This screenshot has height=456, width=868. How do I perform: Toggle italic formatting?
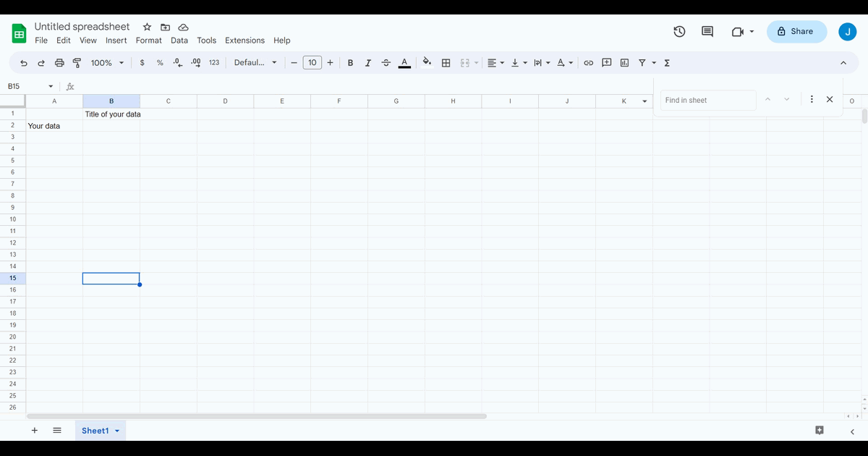pos(367,63)
